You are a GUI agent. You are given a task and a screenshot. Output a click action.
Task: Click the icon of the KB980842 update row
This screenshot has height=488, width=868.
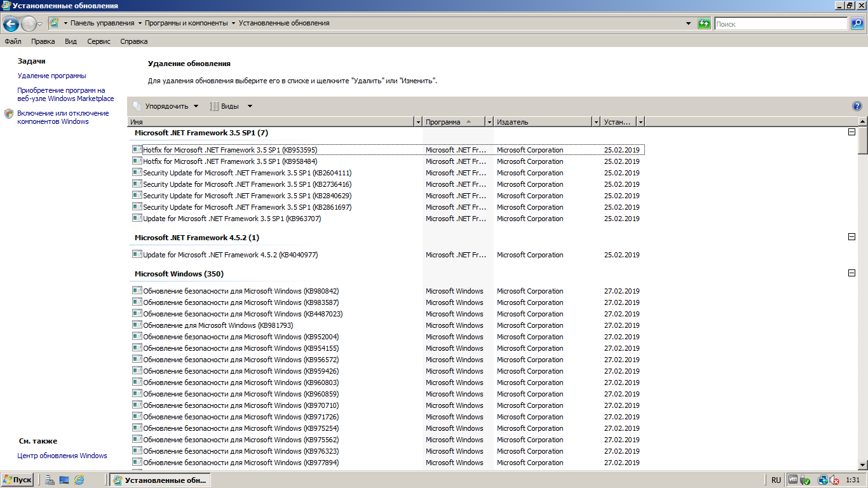point(137,290)
